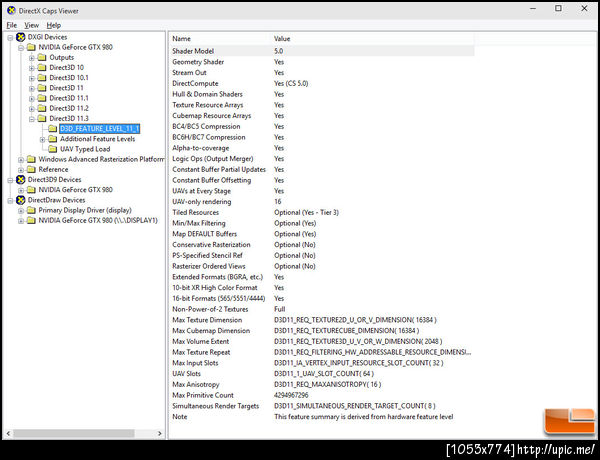The height and width of the screenshot is (460, 600).
Task: Expand the Additional Feature Levels node
Action: [x=42, y=139]
